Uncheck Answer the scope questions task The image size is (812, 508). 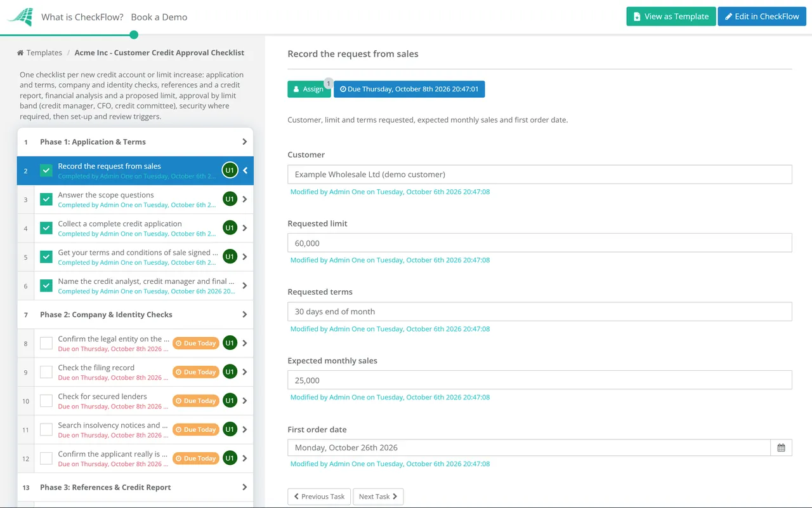point(46,199)
